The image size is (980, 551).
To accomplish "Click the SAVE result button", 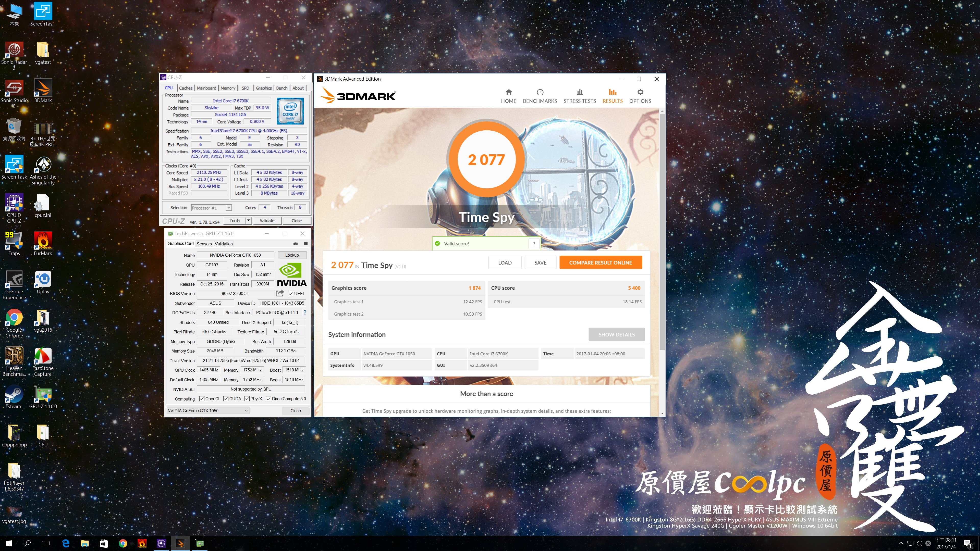I will pos(540,262).
